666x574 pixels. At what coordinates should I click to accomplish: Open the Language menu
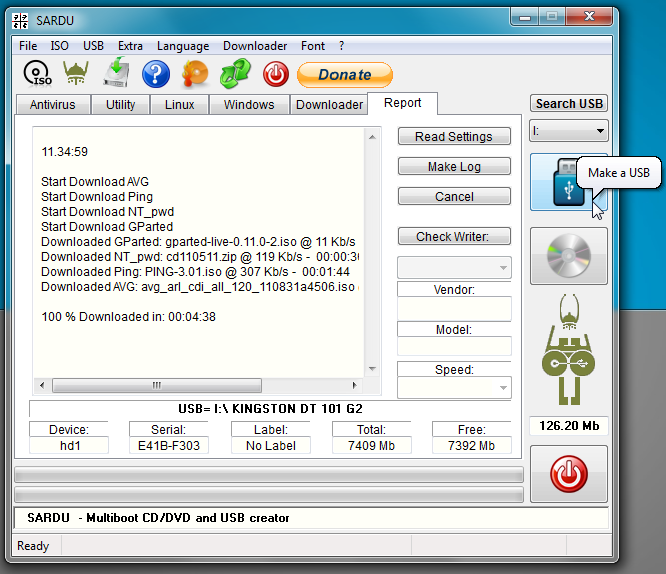pyautogui.click(x=183, y=46)
